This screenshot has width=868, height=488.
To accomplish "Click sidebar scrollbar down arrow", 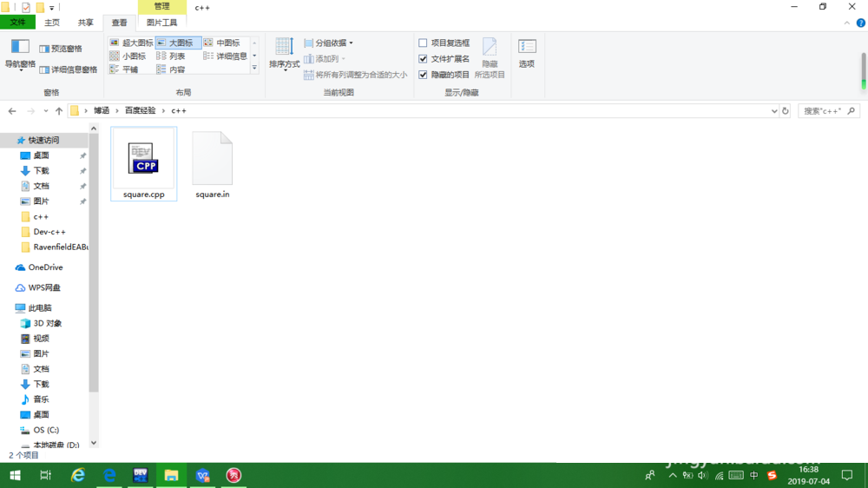I will (94, 443).
